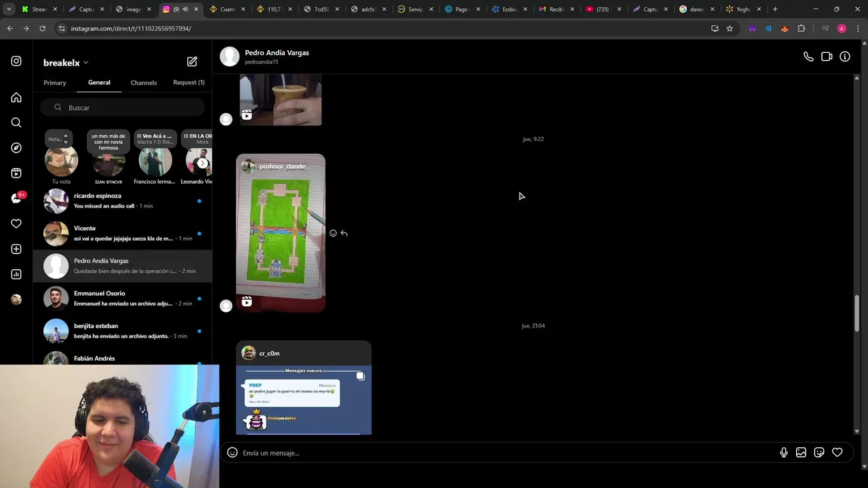Open the Search icon in sidebar

[x=16, y=123]
